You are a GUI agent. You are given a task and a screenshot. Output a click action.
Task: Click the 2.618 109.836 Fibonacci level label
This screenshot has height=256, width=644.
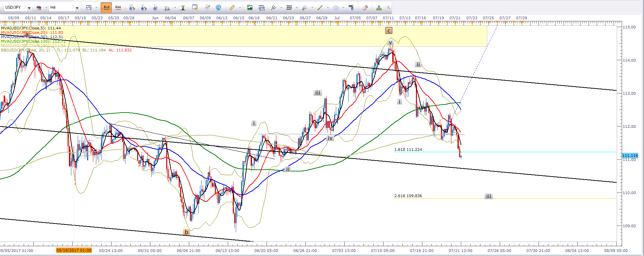pos(408,196)
